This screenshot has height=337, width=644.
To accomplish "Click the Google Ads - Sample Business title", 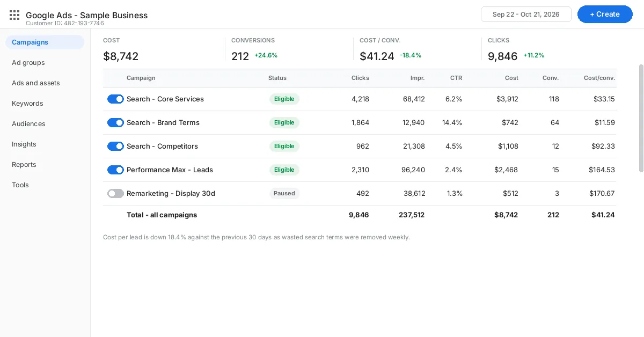I will click(x=86, y=15).
